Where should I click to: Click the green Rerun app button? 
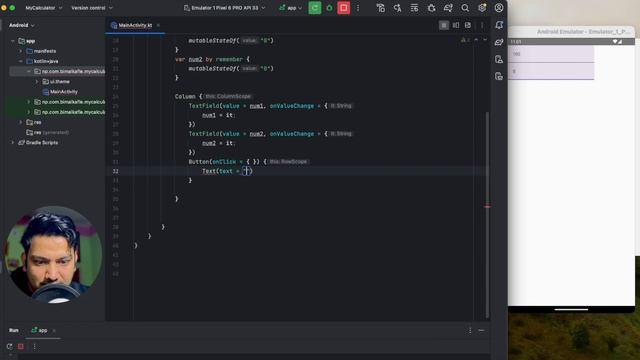tap(315, 8)
